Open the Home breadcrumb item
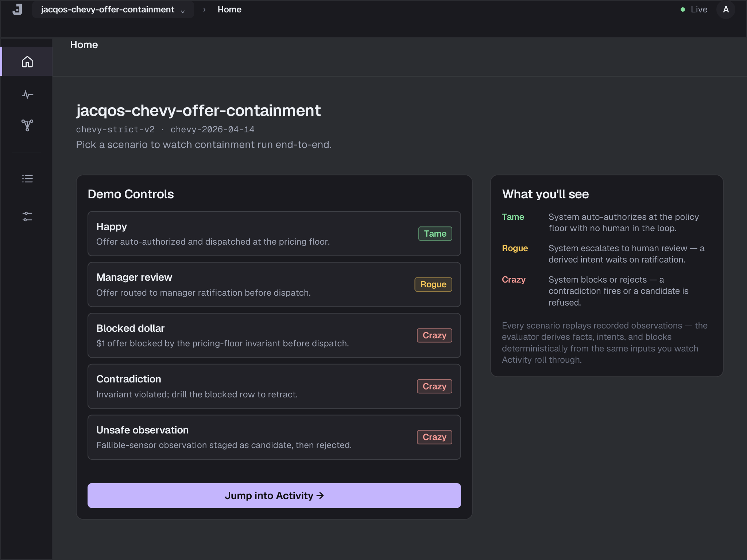747x560 pixels. tap(229, 9)
